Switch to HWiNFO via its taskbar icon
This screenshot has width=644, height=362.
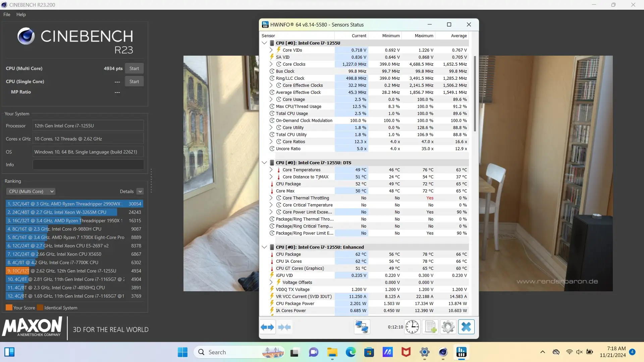click(462, 352)
